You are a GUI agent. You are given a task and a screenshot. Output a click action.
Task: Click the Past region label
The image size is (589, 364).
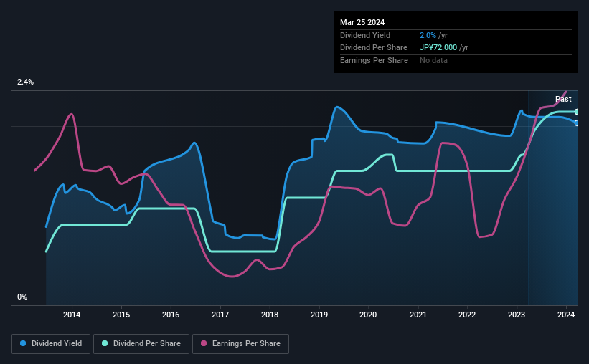(x=563, y=99)
